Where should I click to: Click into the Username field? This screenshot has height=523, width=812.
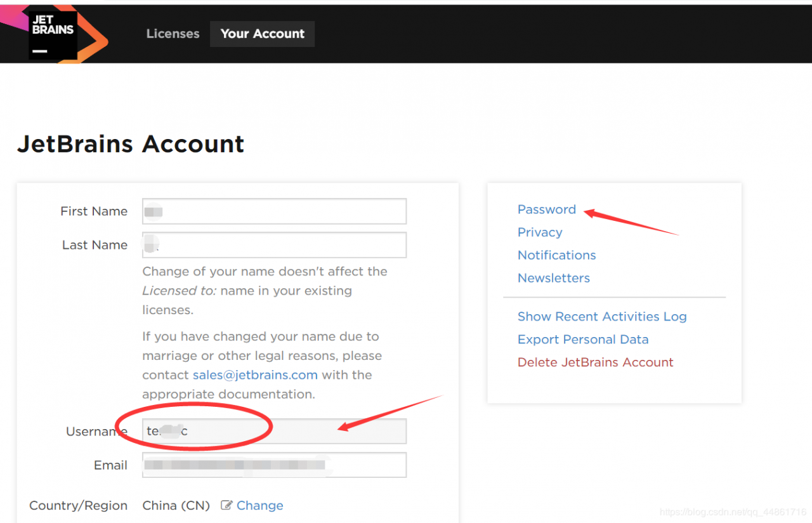click(x=274, y=431)
